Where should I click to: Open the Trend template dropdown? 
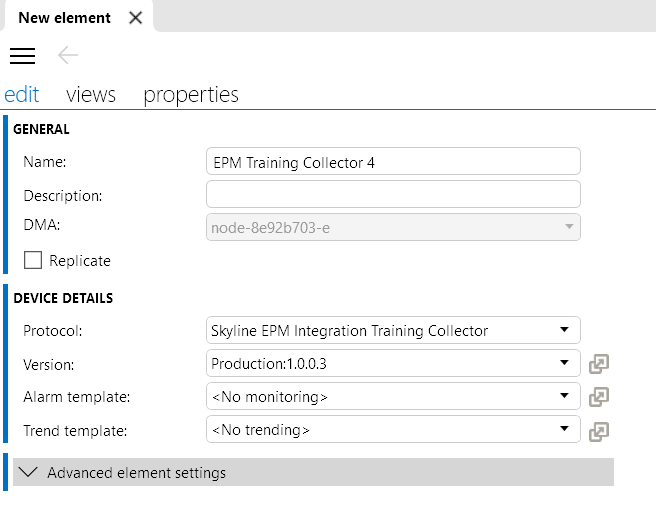point(393,429)
